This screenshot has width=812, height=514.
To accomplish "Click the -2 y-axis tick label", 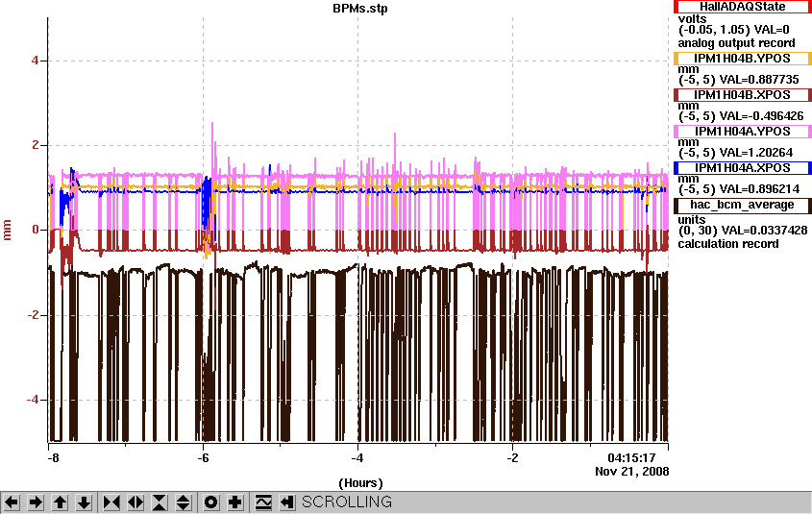I will [33, 315].
